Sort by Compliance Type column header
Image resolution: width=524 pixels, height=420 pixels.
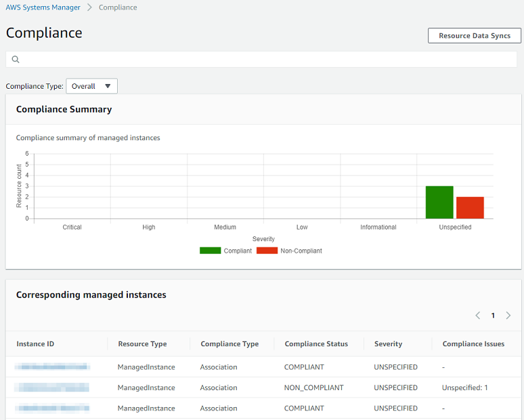click(x=230, y=344)
